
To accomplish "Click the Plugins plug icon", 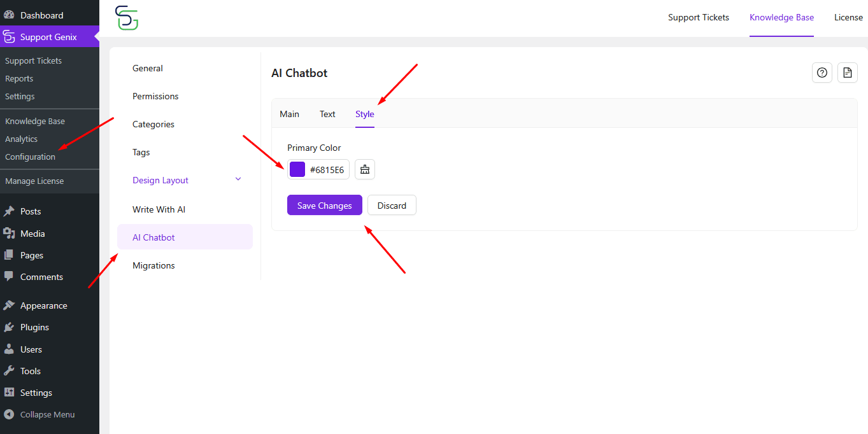I will (x=9, y=327).
